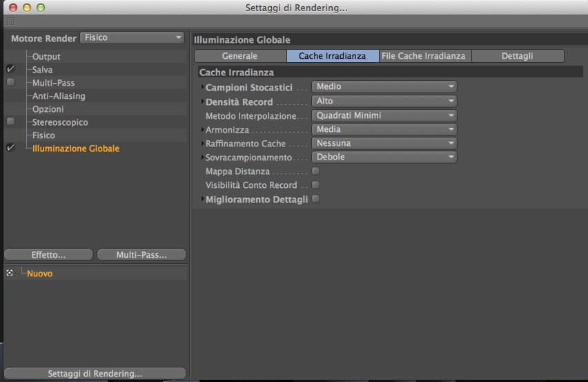
Task: Switch to the Dettagli tab
Action: (518, 56)
